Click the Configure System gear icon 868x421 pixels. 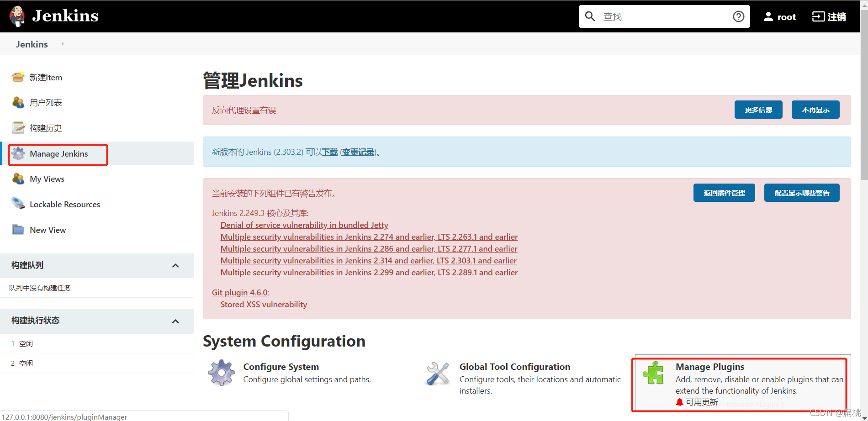[x=222, y=373]
